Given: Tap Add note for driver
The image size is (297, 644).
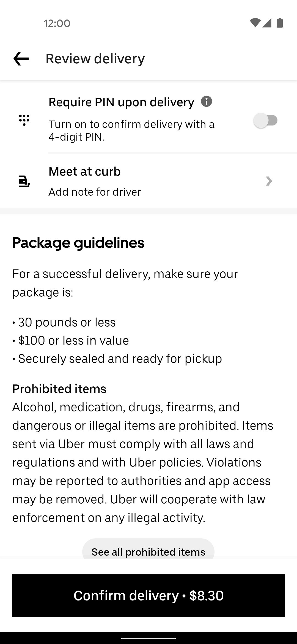Looking at the screenshot, I should 95,192.
